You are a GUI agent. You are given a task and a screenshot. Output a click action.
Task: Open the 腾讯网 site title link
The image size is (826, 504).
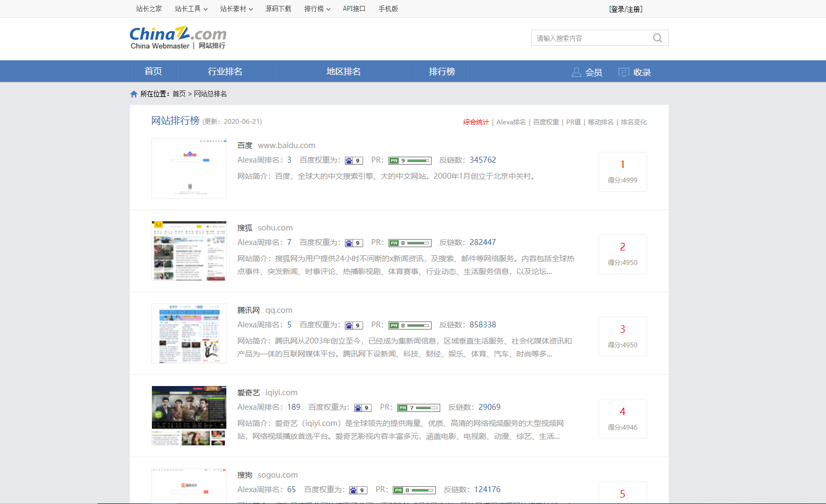point(248,310)
